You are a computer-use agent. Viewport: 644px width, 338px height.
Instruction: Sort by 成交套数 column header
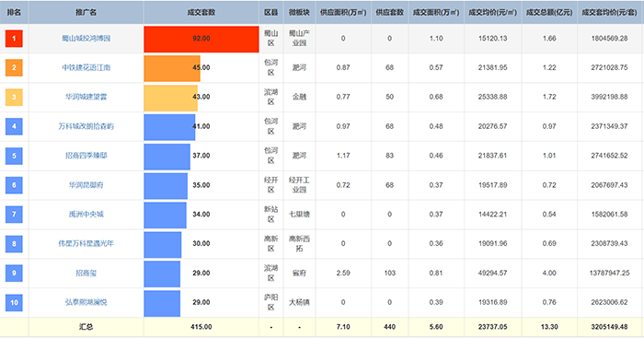(x=201, y=12)
